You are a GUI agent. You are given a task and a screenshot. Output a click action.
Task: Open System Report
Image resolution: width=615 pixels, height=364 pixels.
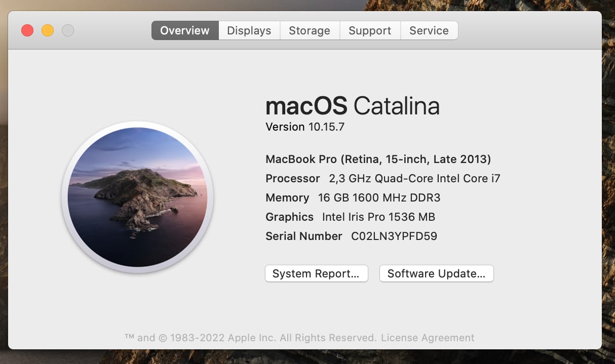316,274
